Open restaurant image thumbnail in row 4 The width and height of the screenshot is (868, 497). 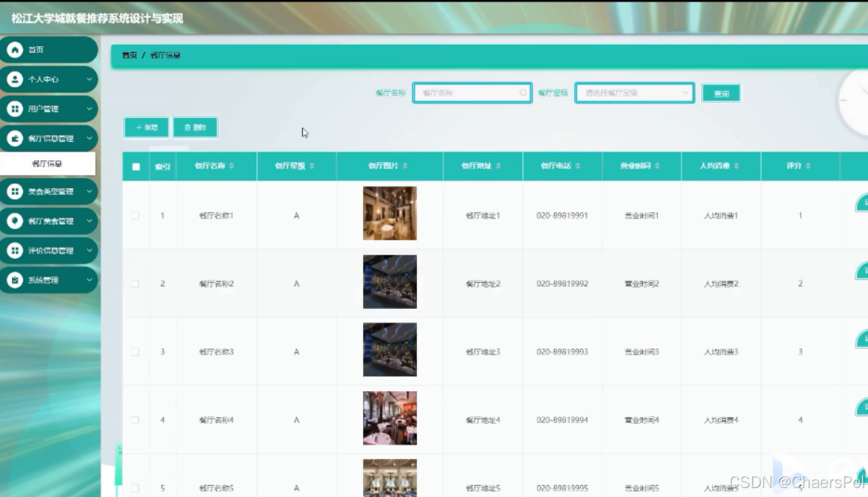(x=390, y=419)
